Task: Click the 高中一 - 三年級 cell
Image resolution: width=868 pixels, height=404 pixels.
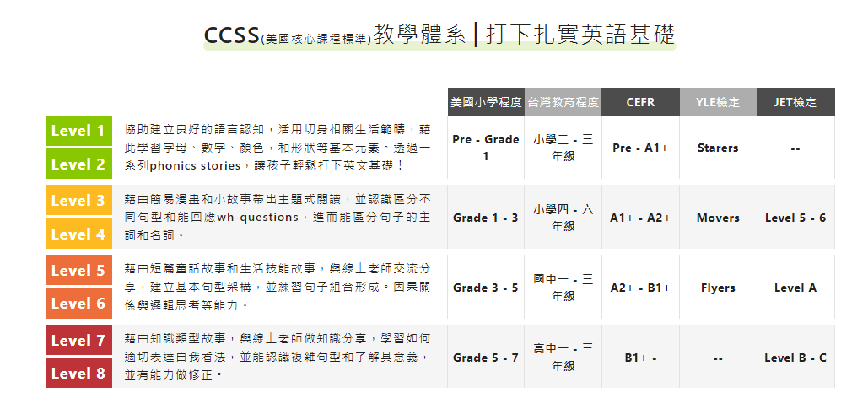Action: coord(563,358)
